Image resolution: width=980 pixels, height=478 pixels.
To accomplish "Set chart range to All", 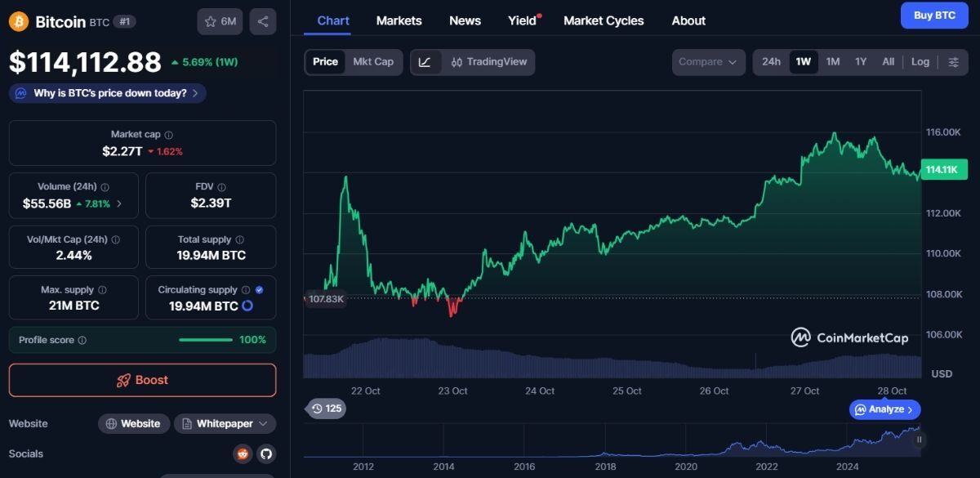I will click(889, 62).
